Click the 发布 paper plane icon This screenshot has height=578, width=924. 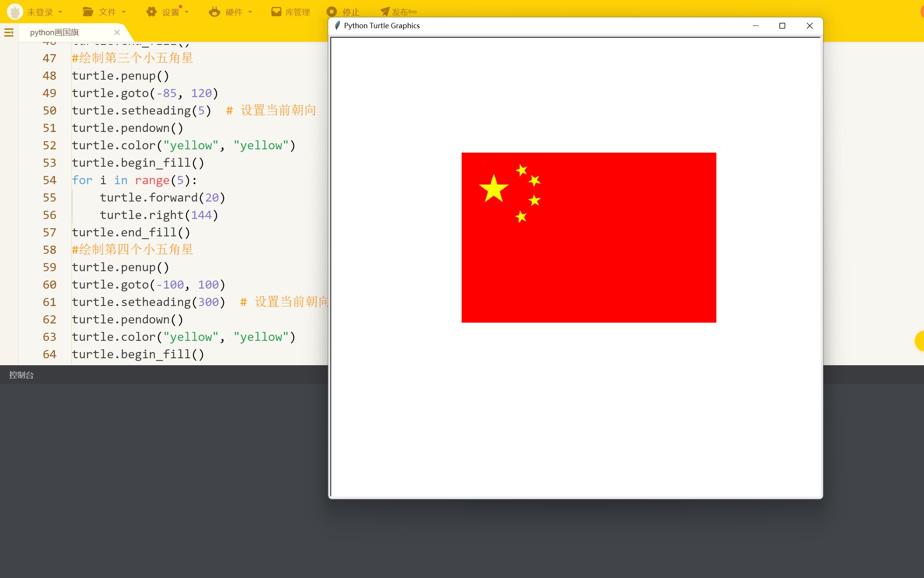pyautogui.click(x=385, y=12)
